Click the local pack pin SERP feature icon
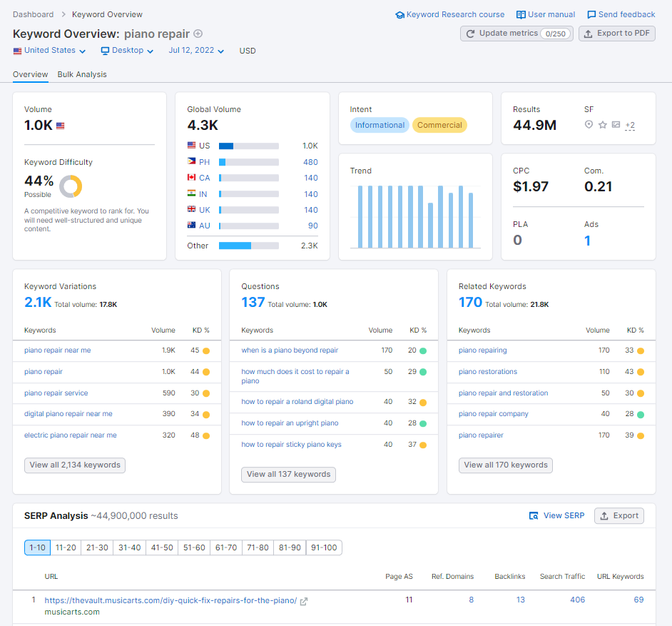The width and height of the screenshot is (672, 626). 589,124
